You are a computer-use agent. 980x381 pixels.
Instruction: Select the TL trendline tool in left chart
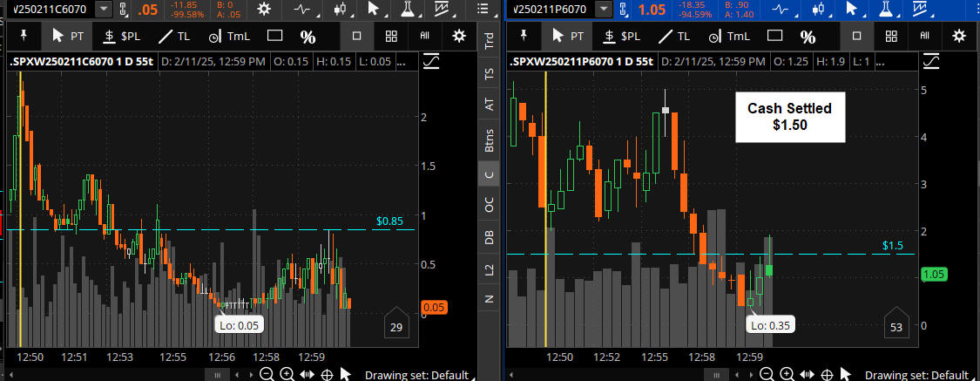pos(179,36)
